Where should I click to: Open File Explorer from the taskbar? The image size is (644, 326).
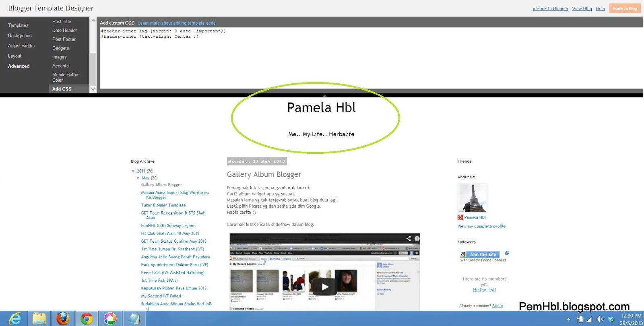(39, 319)
